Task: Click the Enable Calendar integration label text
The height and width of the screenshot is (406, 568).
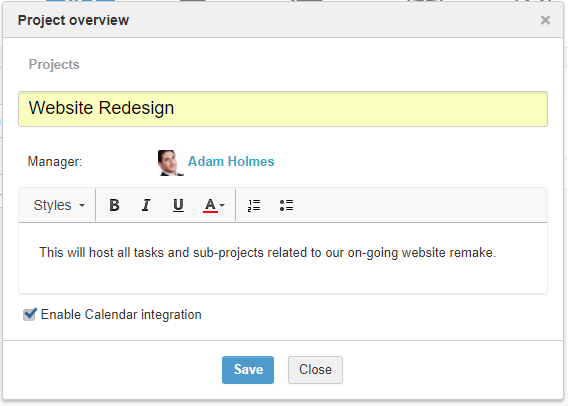Action: pyautogui.click(x=121, y=315)
